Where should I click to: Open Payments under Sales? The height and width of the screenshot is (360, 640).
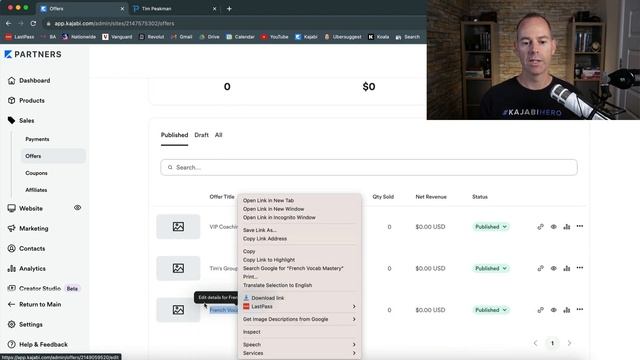37,139
